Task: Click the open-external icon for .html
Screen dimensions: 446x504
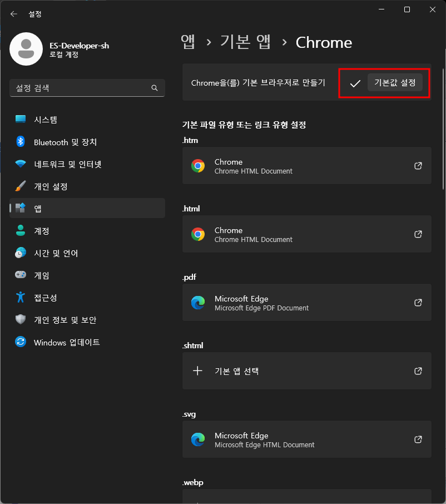Action: pyautogui.click(x=418, y=234)
